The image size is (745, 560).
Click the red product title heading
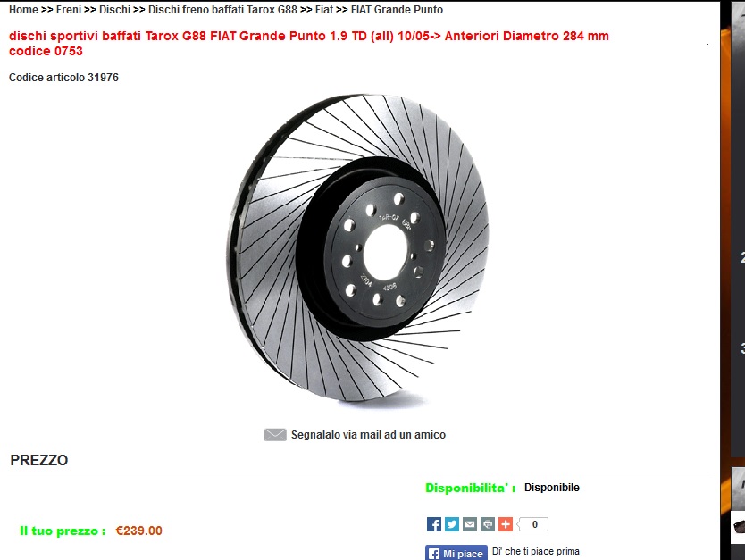(x=309, y=43)
